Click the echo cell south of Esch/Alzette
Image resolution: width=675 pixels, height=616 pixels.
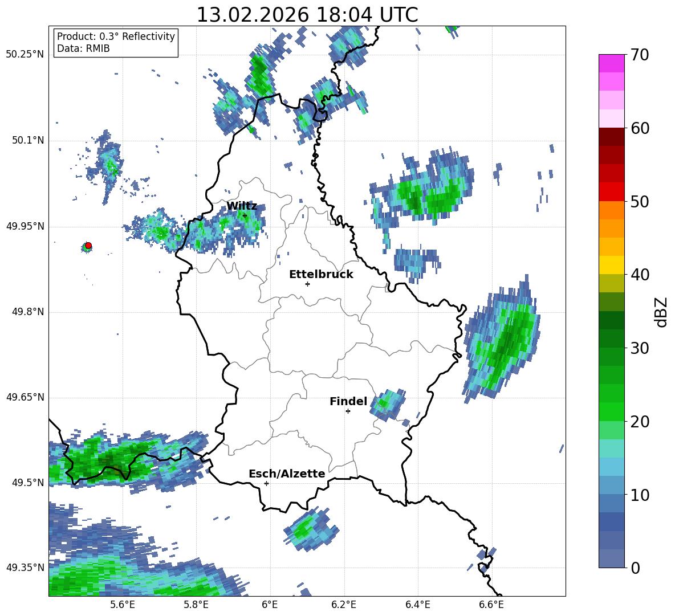point(311,529)
